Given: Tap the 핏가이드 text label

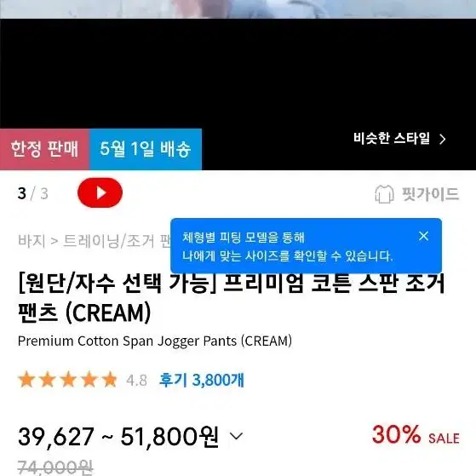Looking at the screenshot, I should (x=430, y=194).
